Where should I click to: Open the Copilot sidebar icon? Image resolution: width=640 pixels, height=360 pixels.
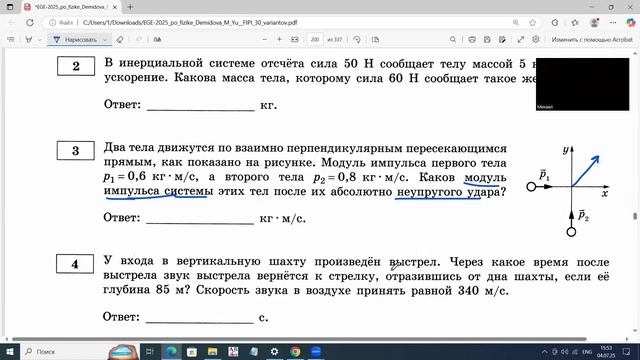point(631,23)
